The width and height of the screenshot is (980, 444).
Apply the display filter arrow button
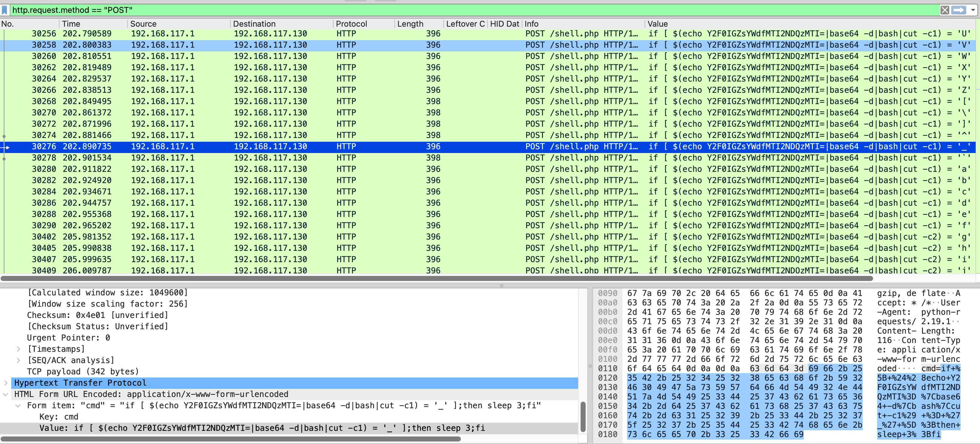click(x=958, y=10)
